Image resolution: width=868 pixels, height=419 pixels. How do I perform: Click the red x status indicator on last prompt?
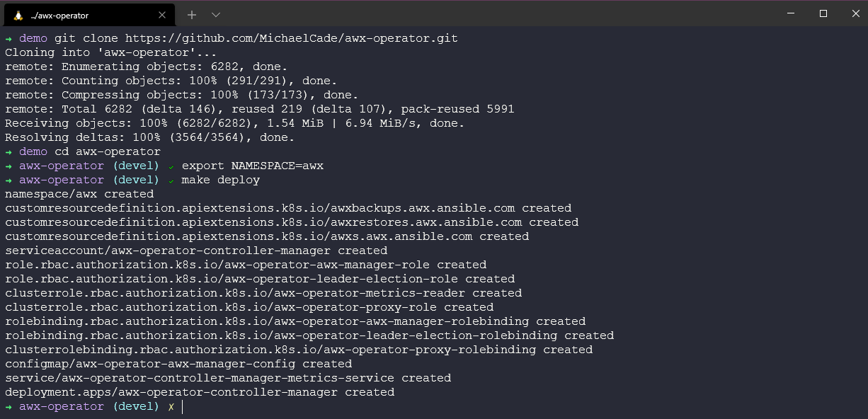pyautogui.click(x=170, y=406)
